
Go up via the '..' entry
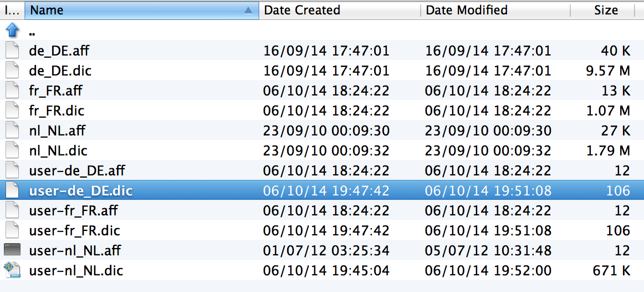(32, 31)
